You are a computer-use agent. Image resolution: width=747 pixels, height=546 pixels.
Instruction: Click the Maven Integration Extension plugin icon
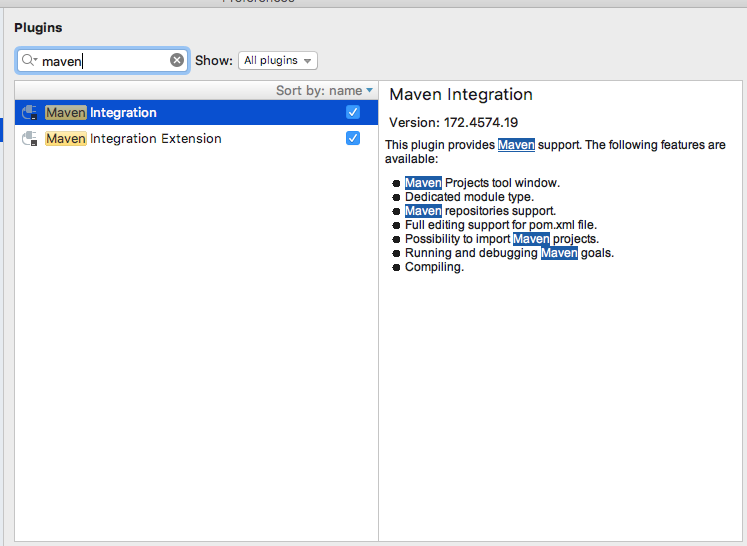[x=30, y=139]
